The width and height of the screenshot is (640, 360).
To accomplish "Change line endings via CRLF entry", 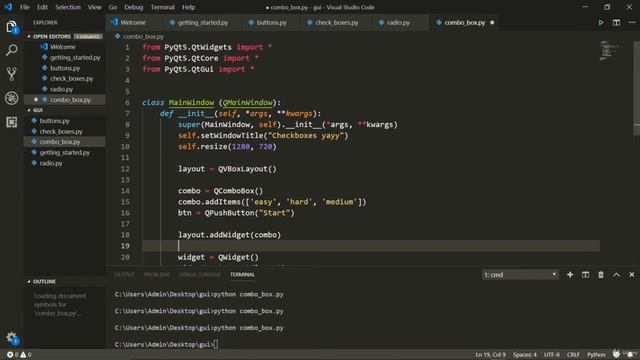I will coord(573,355).
